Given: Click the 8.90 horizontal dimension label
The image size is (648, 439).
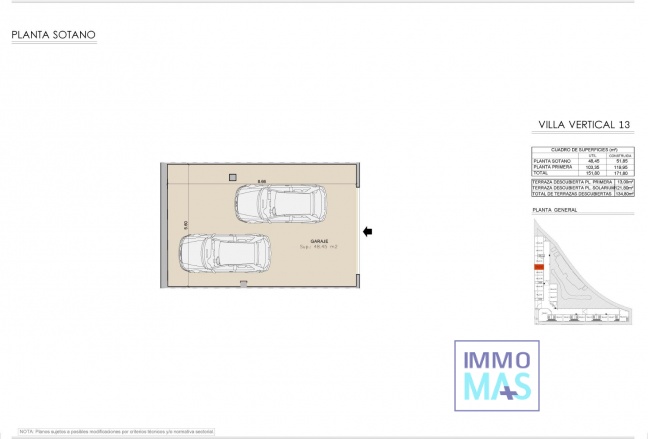Looking at the screenshot, I should pyautogui.click(x=262, y=180).
